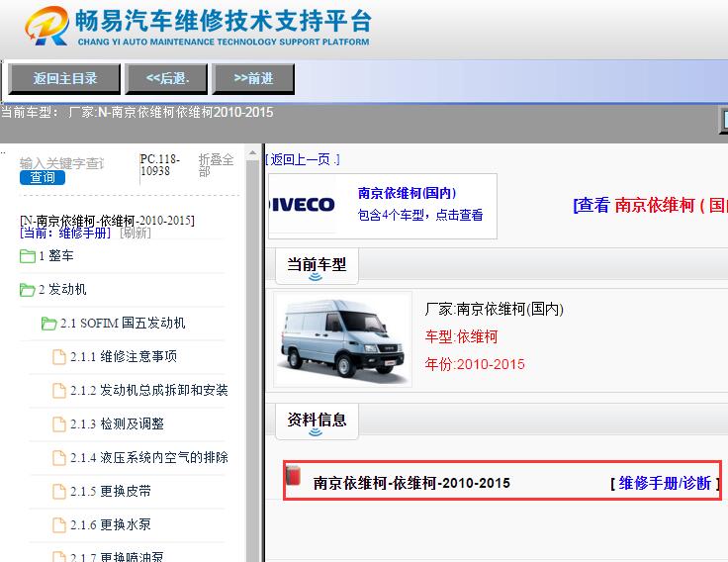Collapse tree node 2 发动机
728x562 pixels.
tap(62, 289)
